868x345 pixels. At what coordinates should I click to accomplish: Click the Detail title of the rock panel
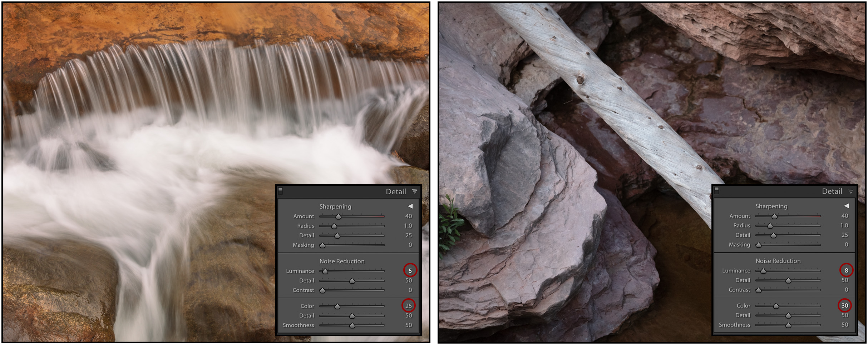click(832, 191)
